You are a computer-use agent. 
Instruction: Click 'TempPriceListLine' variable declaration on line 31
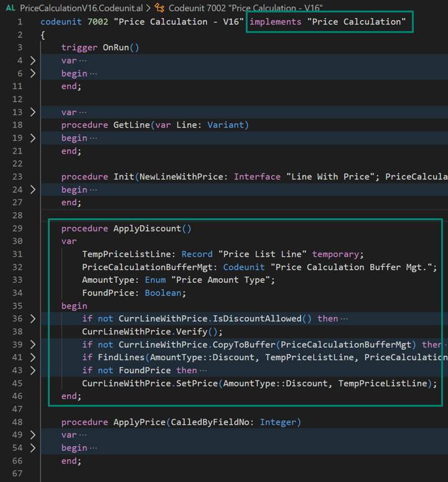coord(126,254)
